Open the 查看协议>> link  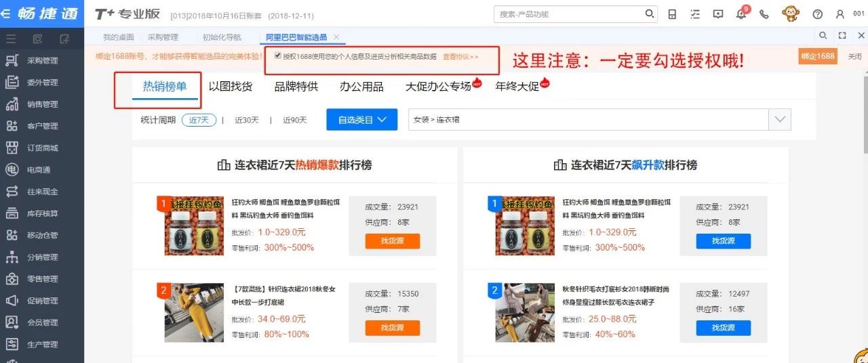[x=460, y=57]
